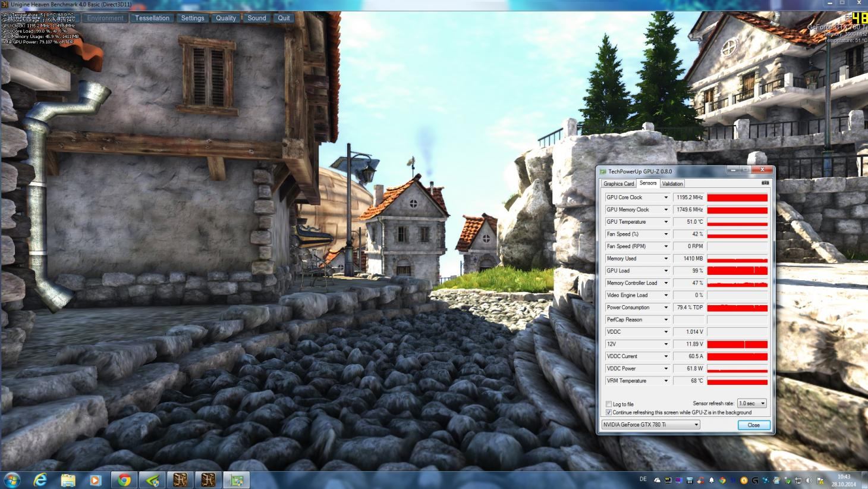Click the 1410 MB memory used value
This screenshot has width=868, height=489.
689,258
